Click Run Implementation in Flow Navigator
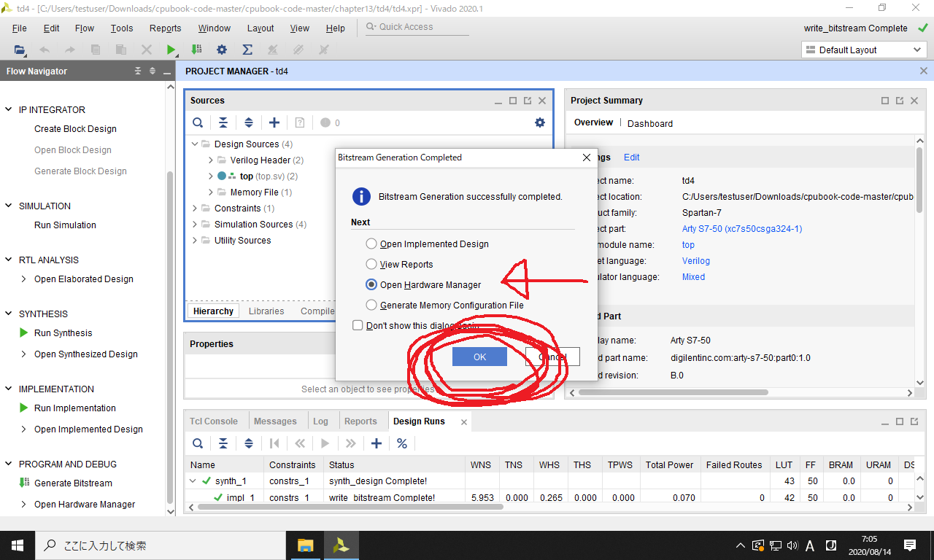The width and height of the screenshot is (934, 560). click(x=74, y=408)
